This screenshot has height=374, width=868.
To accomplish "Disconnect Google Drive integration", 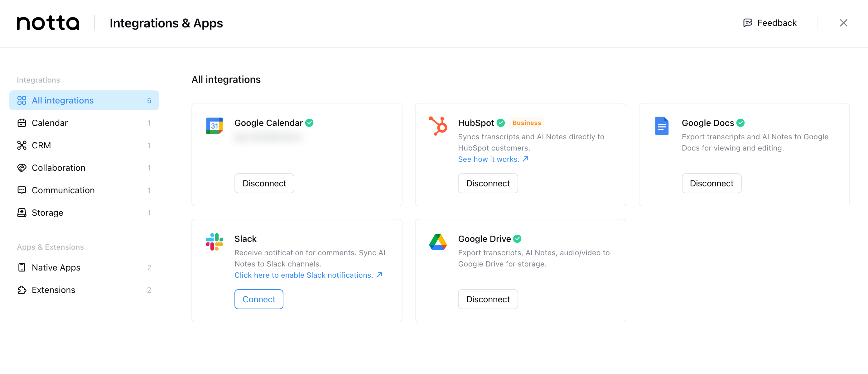I will click(488, 299).
